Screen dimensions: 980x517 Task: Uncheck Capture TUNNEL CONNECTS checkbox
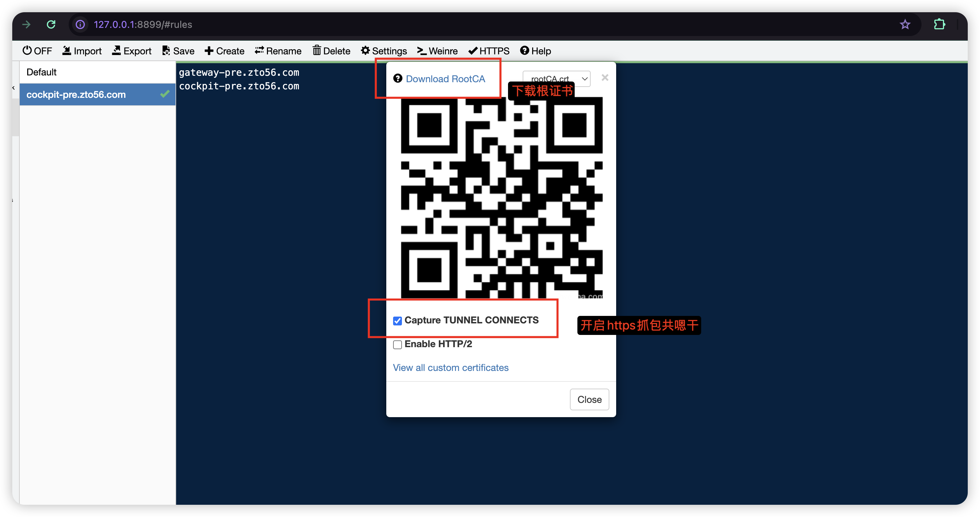(397, 321)
